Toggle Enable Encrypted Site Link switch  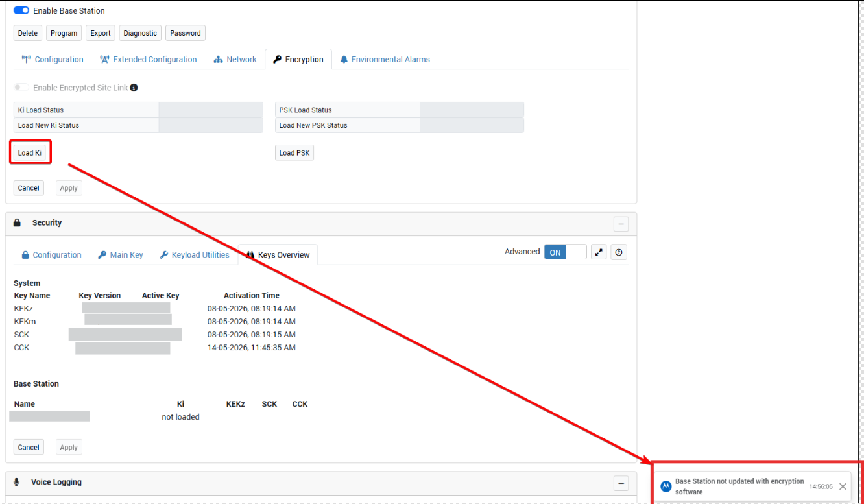(x=21, y=88)
